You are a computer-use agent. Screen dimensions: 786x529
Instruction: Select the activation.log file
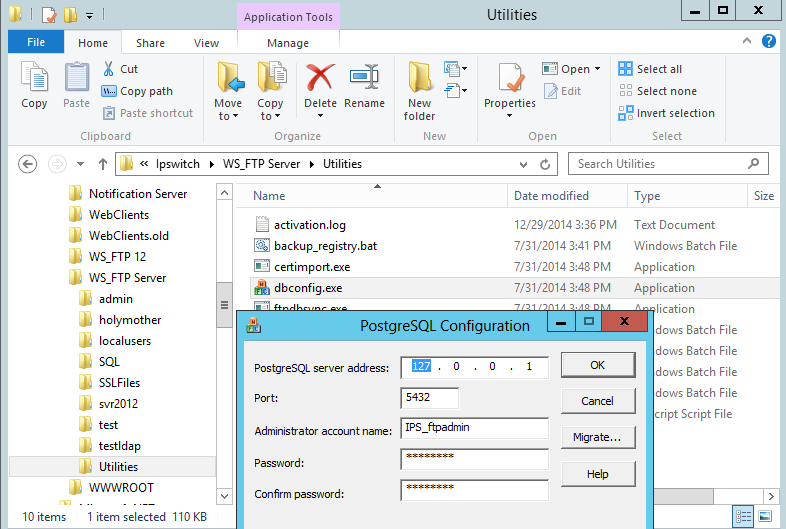click(310, 225)
